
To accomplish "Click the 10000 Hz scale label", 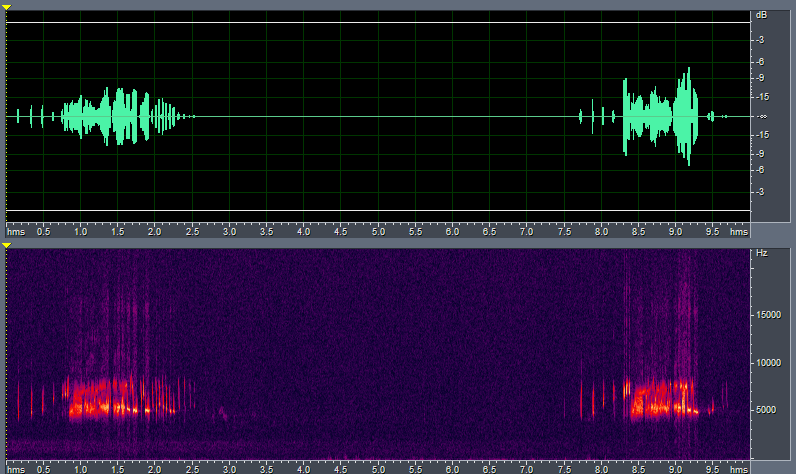I will [768, 363].
